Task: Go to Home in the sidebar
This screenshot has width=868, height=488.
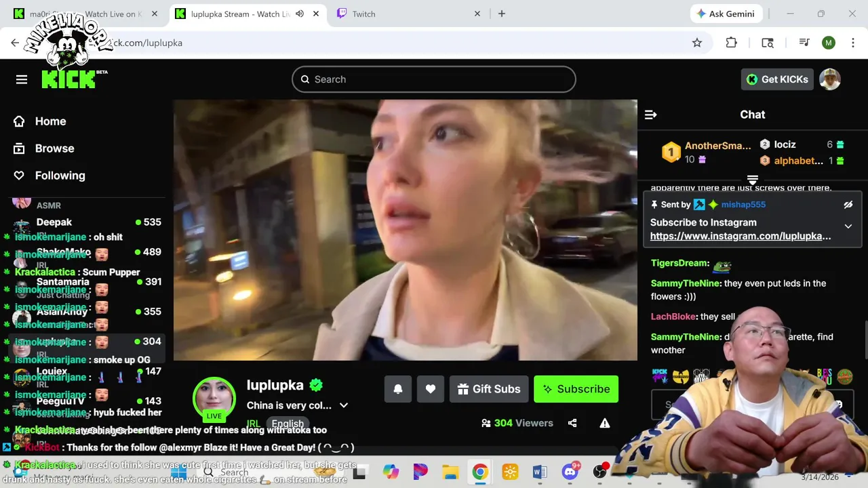Action: point(41,121)
